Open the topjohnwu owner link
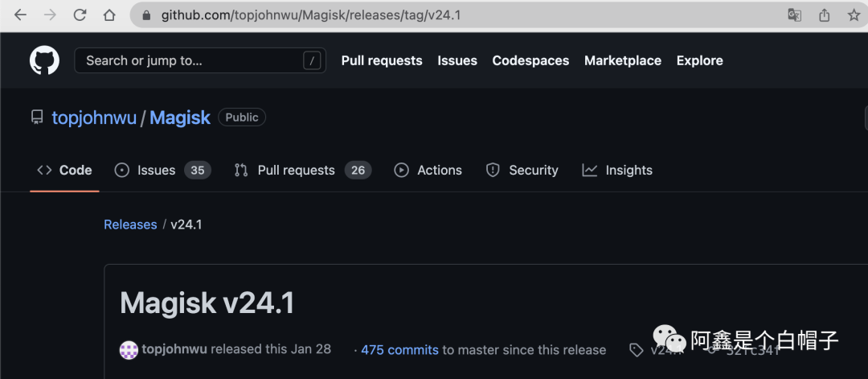The width and height of the screenshot is (868, 379). tap(94, 117)
